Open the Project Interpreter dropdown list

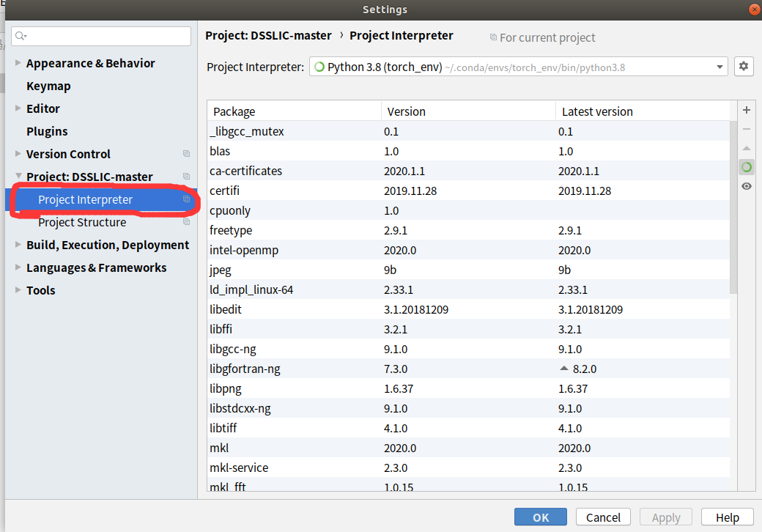(719, 66)
